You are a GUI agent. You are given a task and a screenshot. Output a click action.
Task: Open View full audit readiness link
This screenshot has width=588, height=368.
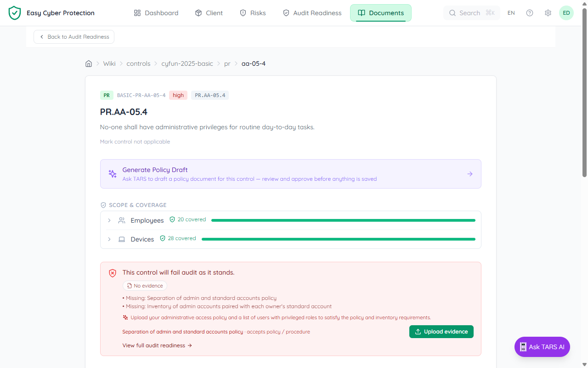157,345
